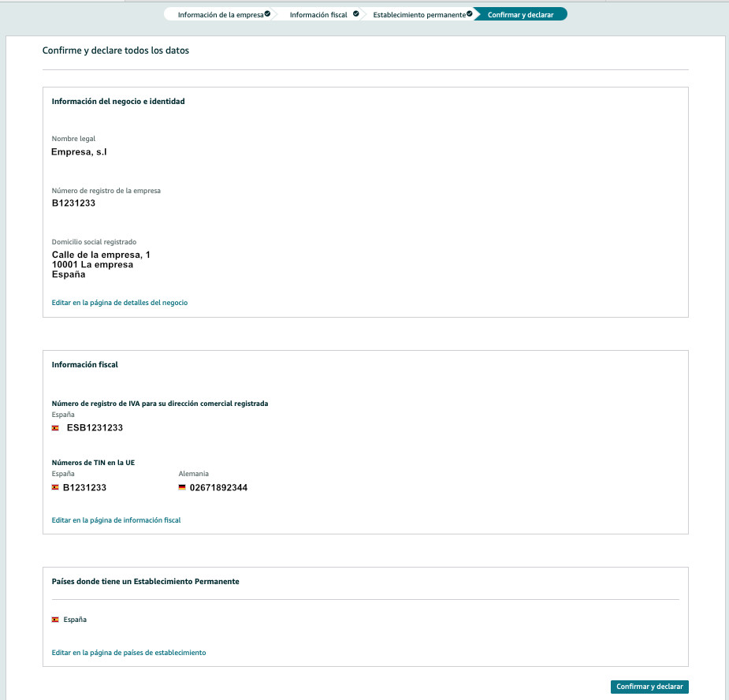Click the heading Información del negocio e identidad
Image resolution: width=729 pixels, height=700 pixels.
(x=118, y=102)
